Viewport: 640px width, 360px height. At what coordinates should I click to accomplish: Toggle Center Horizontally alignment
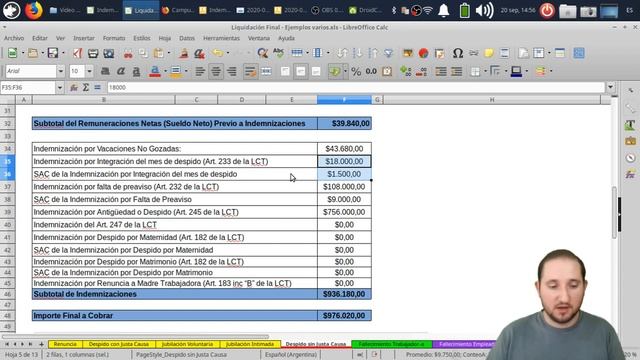[216, 71]
